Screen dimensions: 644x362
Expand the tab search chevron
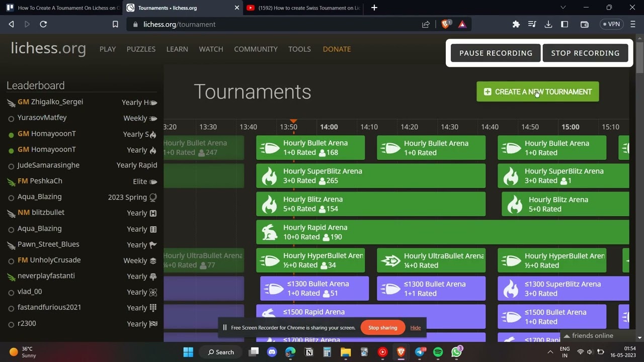coord(563,8)
